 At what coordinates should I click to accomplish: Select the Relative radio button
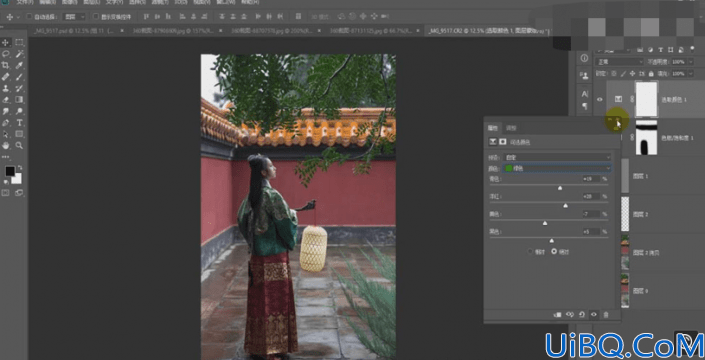pos(531,252)
